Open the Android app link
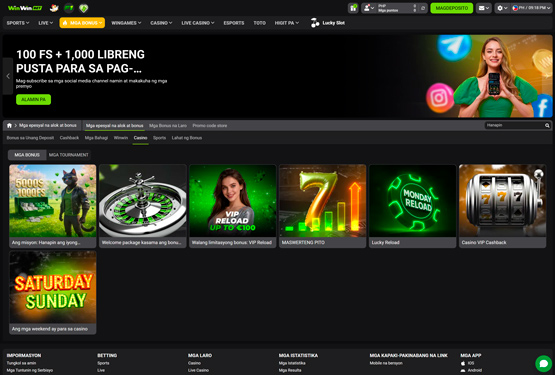 point(471,370)
